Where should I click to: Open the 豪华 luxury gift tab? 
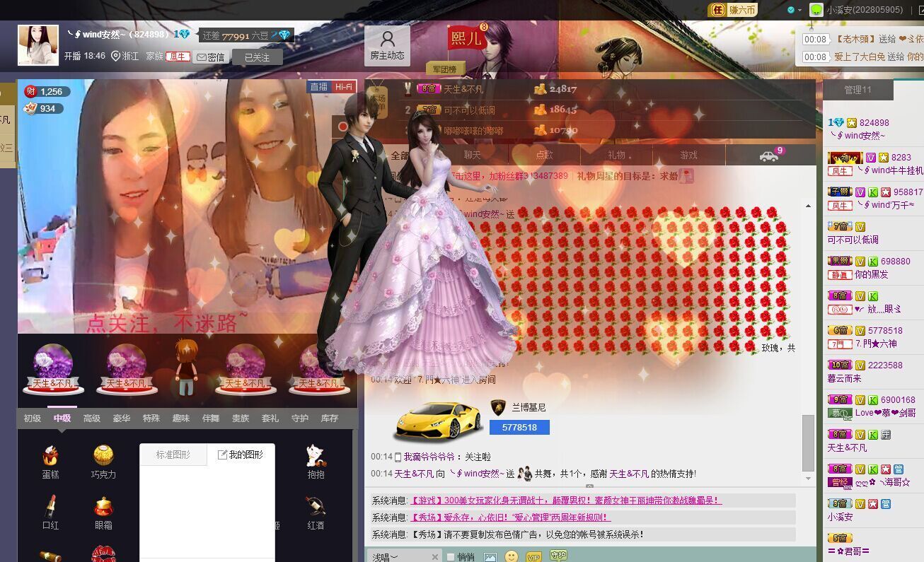(x=122, y=418)
